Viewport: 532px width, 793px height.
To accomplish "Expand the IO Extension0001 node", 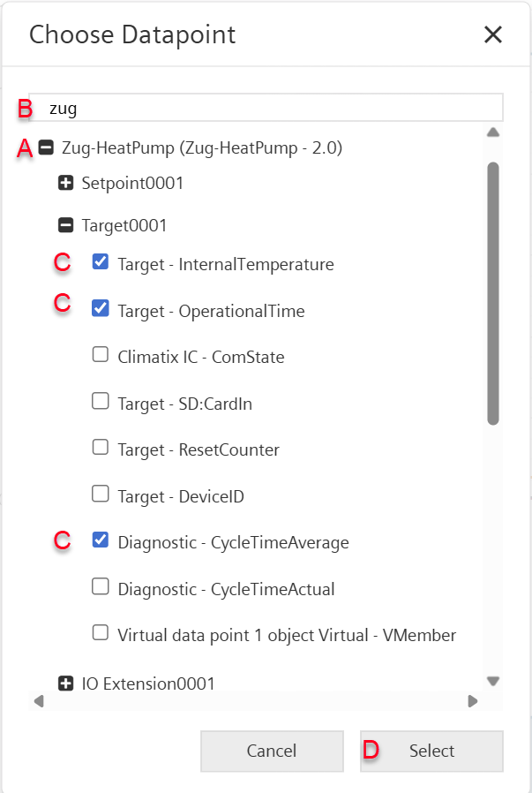I will [65, 683].
